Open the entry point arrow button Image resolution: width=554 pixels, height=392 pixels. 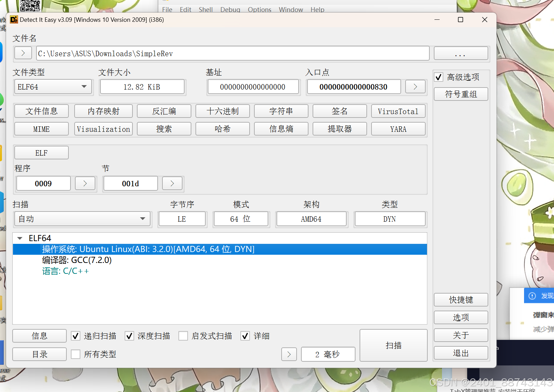415,87
